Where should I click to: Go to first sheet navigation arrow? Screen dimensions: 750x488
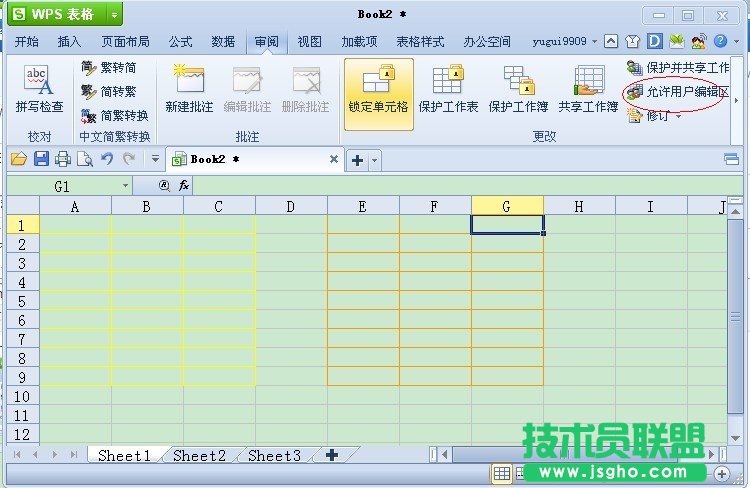(x=17, y=455)
